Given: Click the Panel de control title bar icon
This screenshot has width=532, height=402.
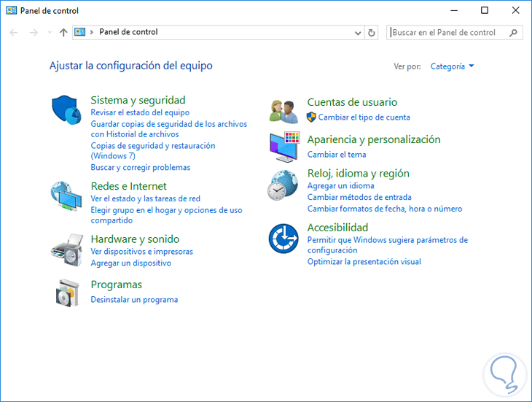Looking at the screenshot, I should [11, 10].
